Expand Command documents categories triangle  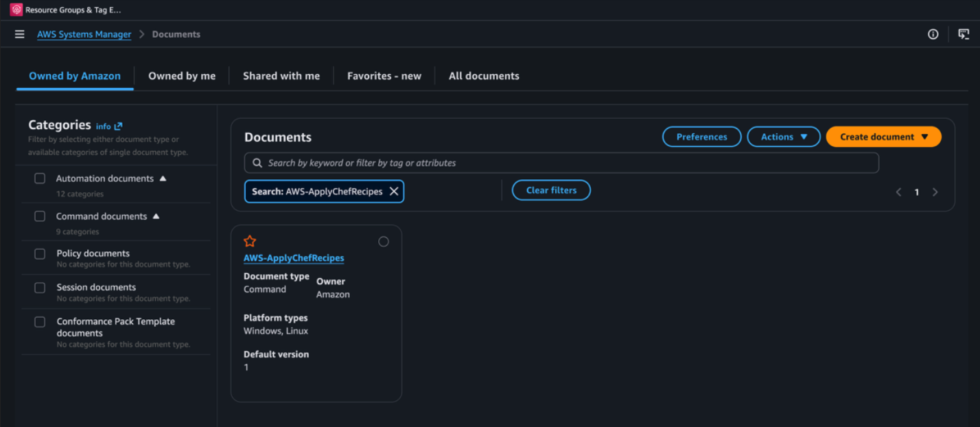pyautogui.click(x=156, y=216)
